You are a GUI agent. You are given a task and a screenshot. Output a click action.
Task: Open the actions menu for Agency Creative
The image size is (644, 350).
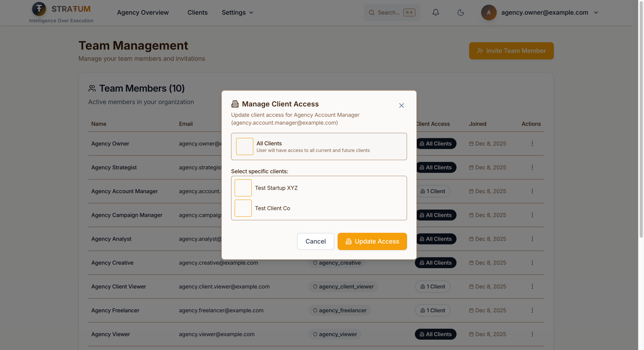click(532, 263)
